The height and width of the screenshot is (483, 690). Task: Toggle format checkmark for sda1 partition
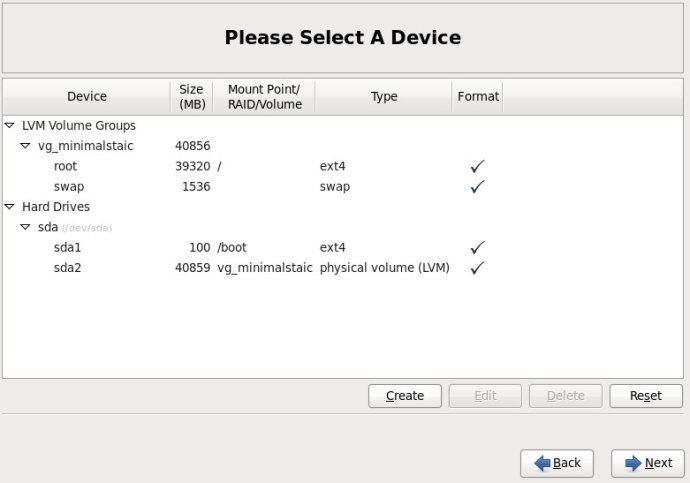(477, 247)
